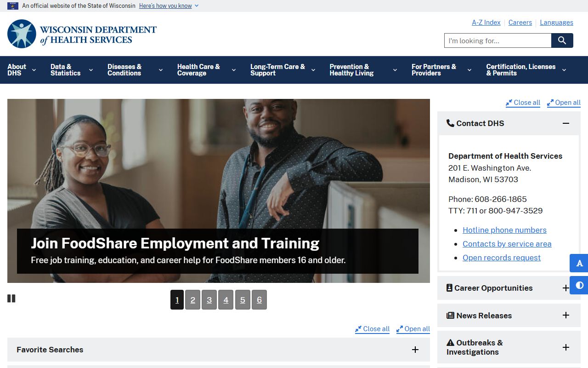Open Health Care & Coverage dropdown
The height and width of the screenshot is (368, 588).
206,70
